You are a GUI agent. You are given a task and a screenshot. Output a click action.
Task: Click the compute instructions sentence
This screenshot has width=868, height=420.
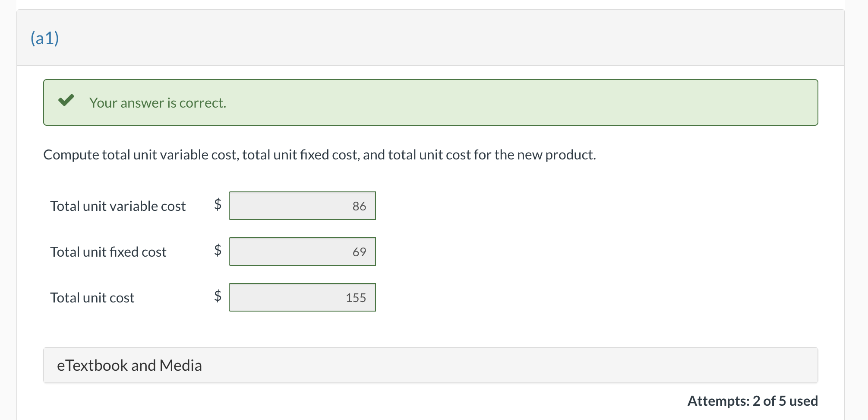point(319,155)
